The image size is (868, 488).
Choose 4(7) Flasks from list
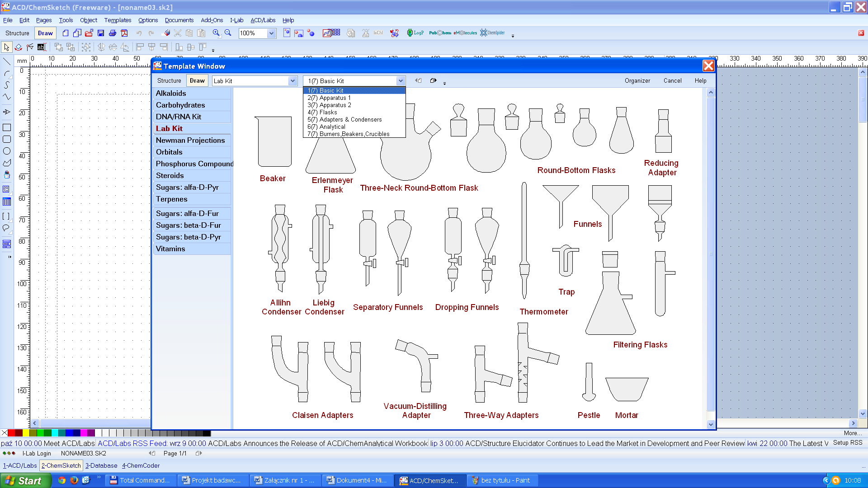click(x=354, y=112)
